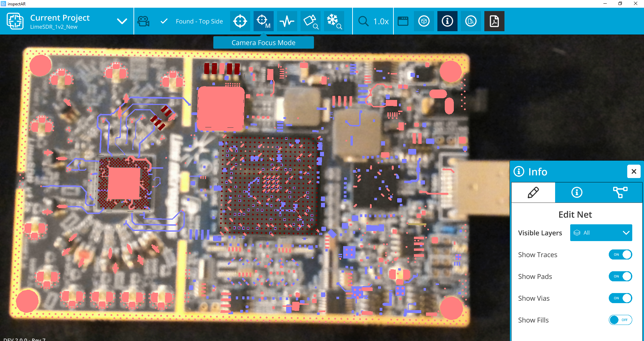The width and height of the screenshot is (644, 341).
Task: Click the Found - Top Side status text
Action: click(x=199, y=21)
